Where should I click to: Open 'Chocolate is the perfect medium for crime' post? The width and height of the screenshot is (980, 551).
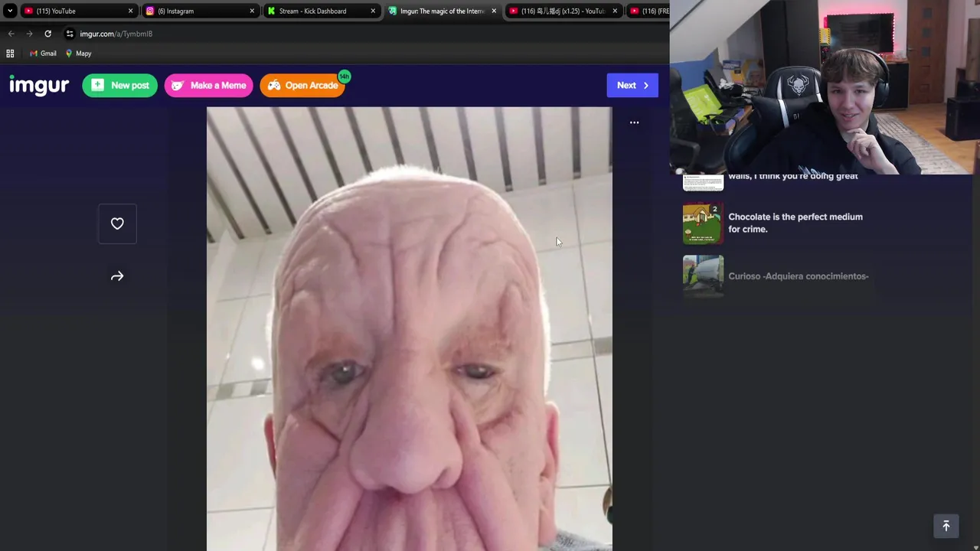[x=795, y=223]
